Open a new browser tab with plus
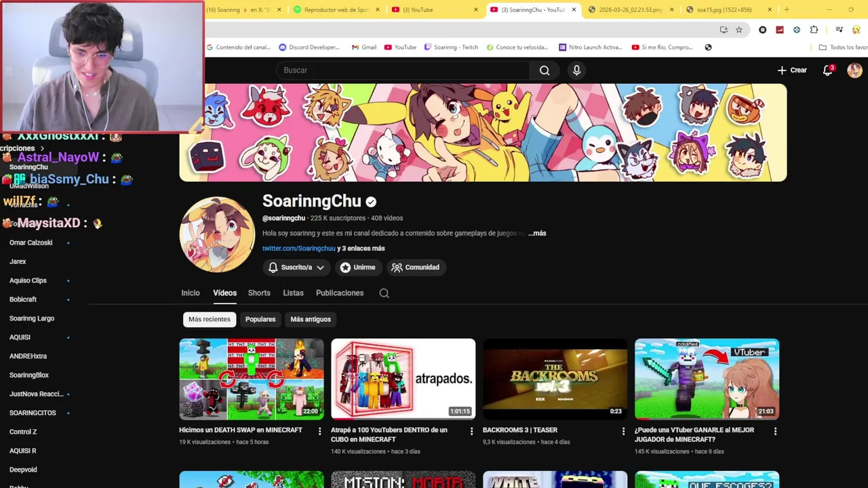The image size is (868, 488). [x=787, y=10]
